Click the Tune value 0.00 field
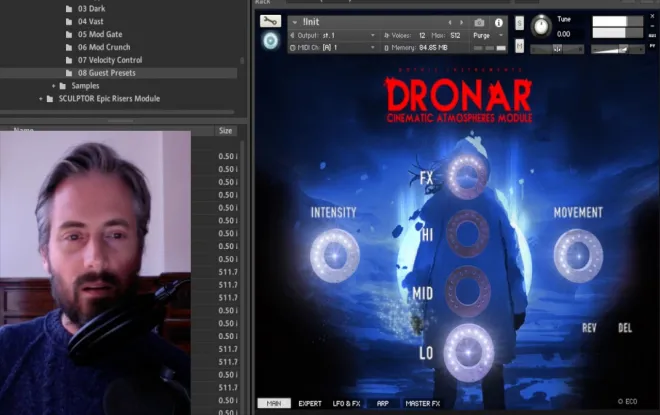The image size is (660, 415). coord(564,34)
